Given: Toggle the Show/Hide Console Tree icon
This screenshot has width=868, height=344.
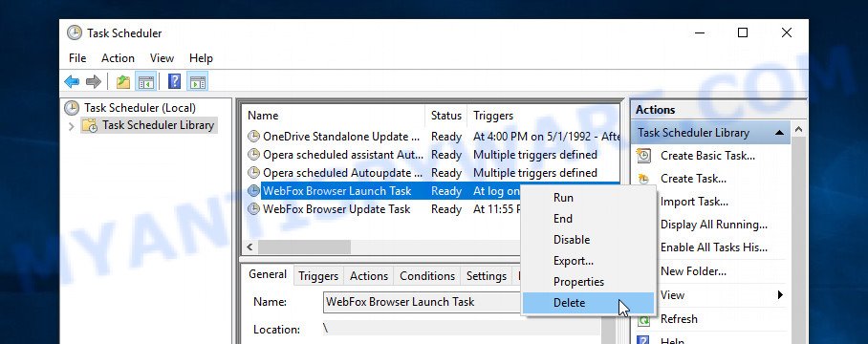Looking at the screenshot, I should click(x=146, y=82).
